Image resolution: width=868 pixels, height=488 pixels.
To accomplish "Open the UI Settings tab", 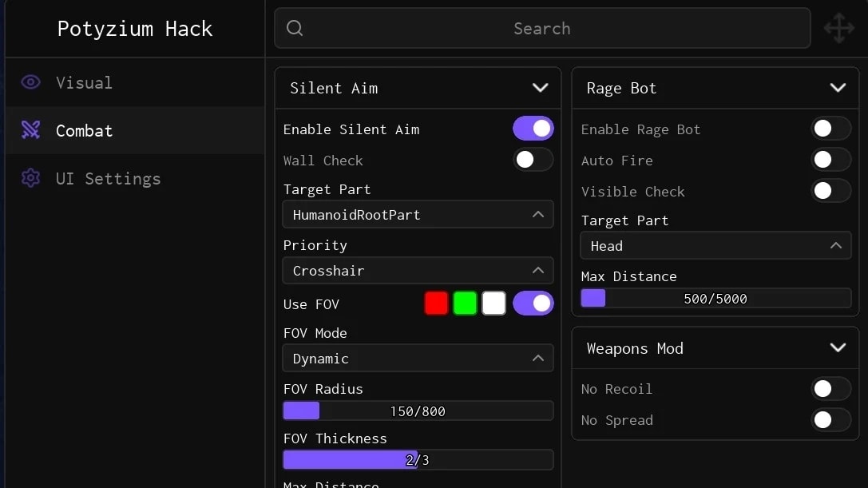I will (135, 178).
